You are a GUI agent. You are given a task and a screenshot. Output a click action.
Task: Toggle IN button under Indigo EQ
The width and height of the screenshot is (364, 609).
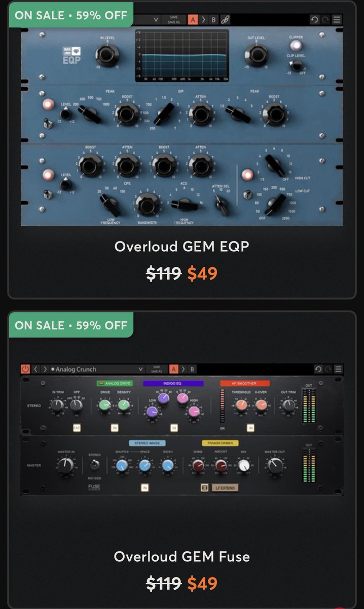click(174, 428)
